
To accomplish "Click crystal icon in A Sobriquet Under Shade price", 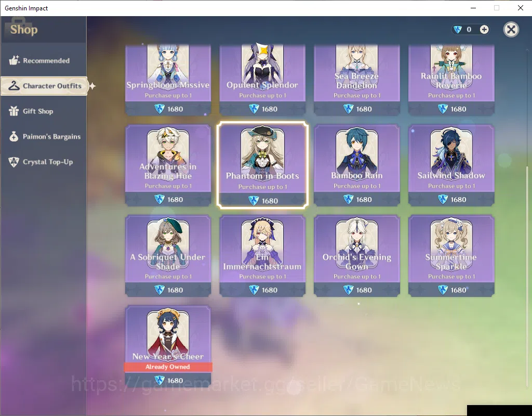I will pos(159,290).
